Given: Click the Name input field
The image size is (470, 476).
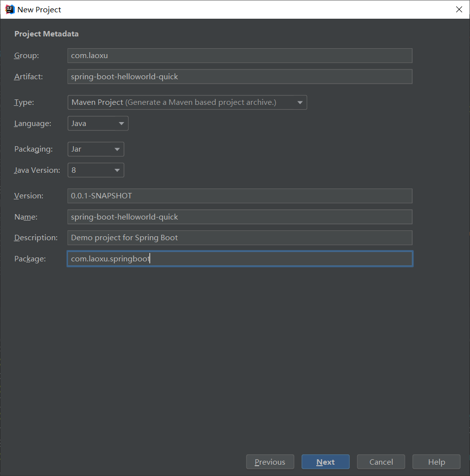Looking at the screenshot, I should pos(240,217).
